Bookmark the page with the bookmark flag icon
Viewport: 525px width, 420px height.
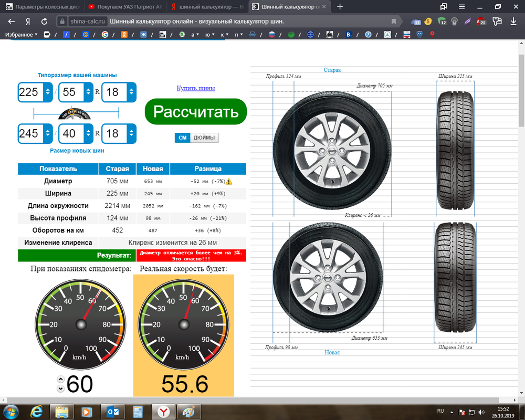(x=394, y=22)
